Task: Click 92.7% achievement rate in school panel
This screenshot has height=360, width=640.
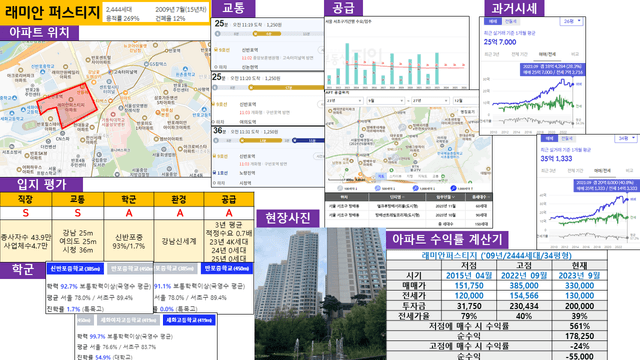Action: tap(69, 287)
